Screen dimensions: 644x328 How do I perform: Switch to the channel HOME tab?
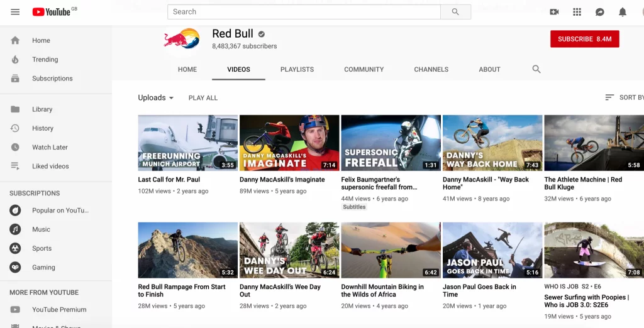[187, 69]
